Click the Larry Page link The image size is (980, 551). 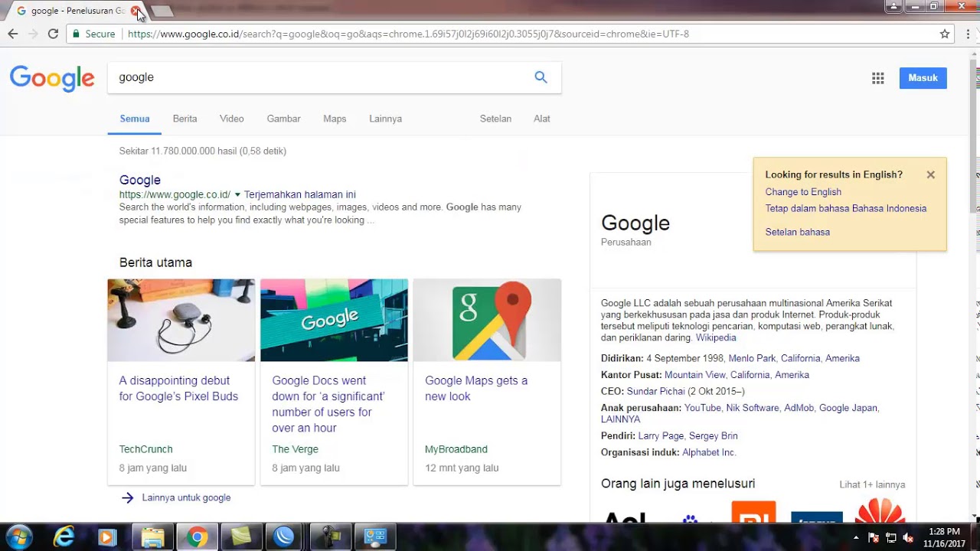point(661,435)
